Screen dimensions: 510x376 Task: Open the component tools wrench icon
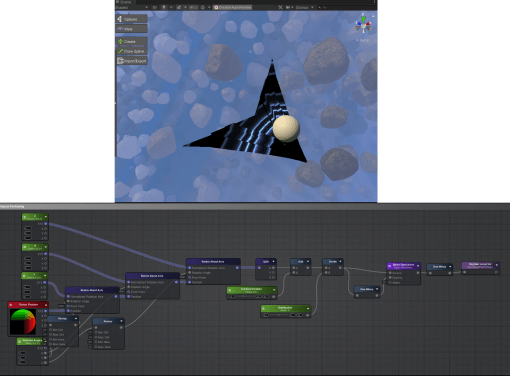(280, 7)
